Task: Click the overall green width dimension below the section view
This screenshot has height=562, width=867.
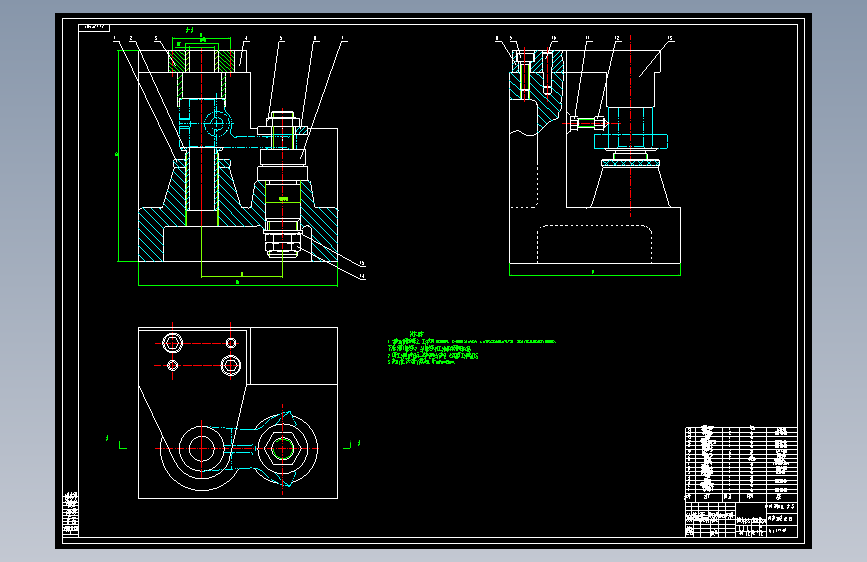Action: click(x=238, y=283)
